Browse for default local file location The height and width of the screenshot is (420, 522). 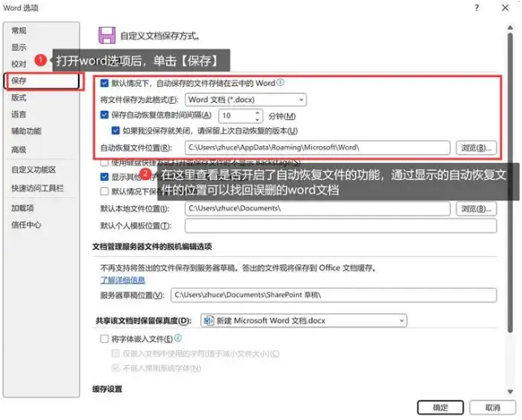pos(476,209)
